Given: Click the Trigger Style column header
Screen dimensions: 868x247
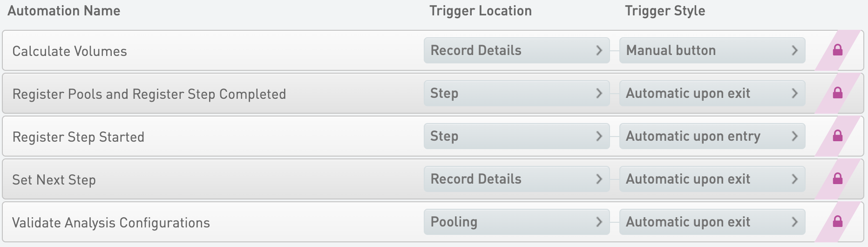Looking at the screenshot, I should pos(665,11).
